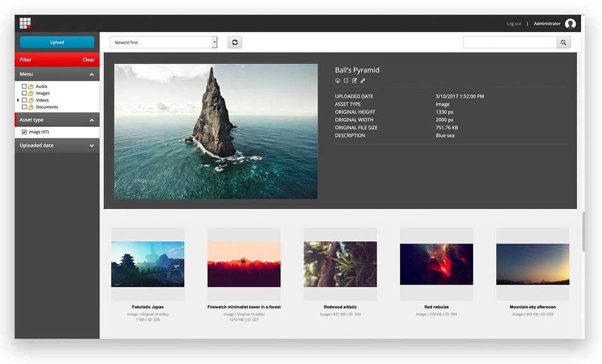Open the fullscreen preview icon under Ball's Pyramid
This screenshot has width=602, height=364.
point(346,80)
